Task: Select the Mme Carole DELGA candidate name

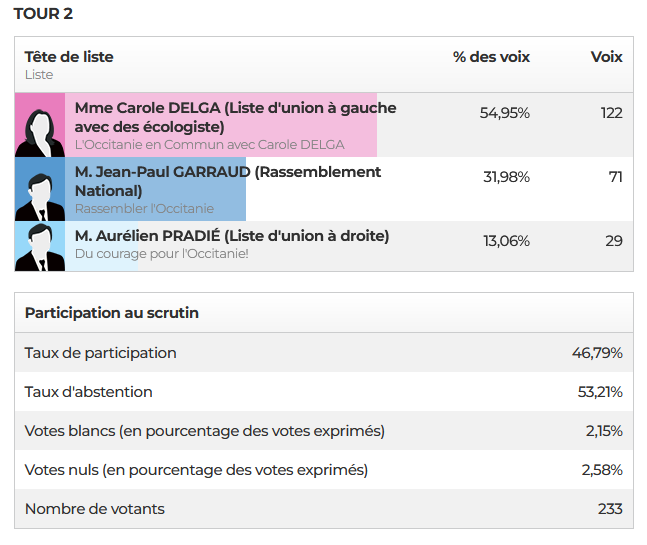Action: click(148, 108)
